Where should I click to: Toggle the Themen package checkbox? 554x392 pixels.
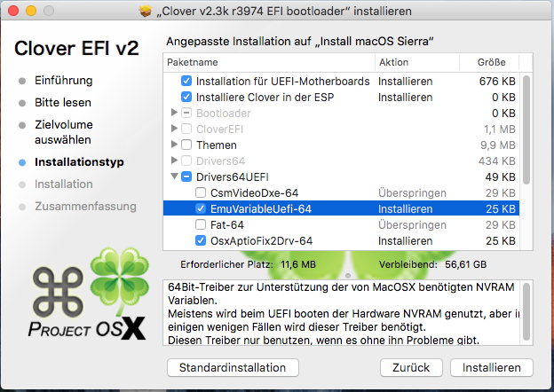[186, 145]
